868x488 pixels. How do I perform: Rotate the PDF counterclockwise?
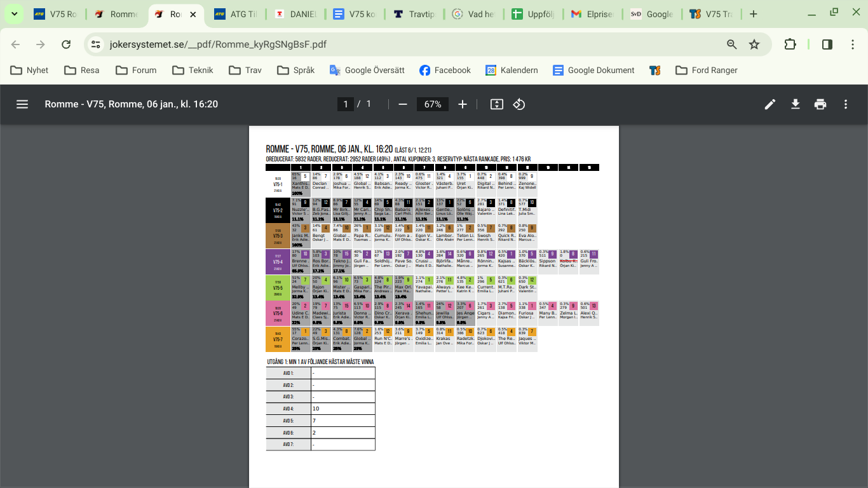(519, 104)
